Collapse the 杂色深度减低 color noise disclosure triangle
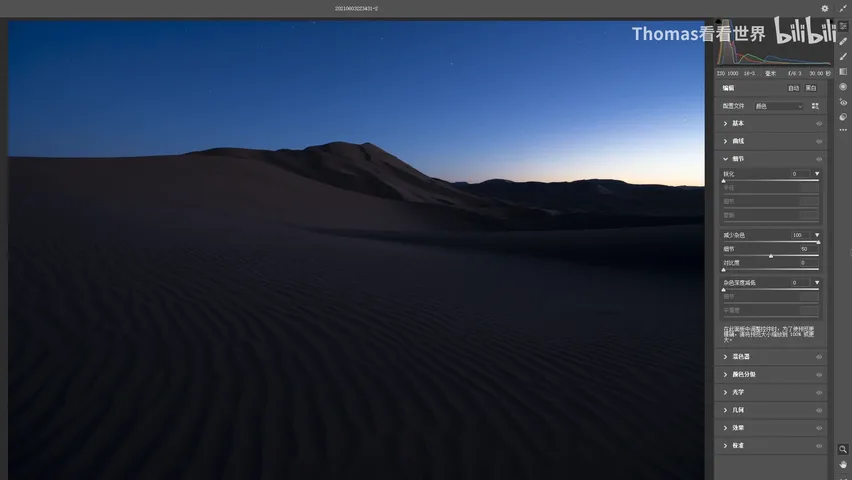Image resolution: width=852 pixels, height=480 pixels. tap(817, 283)
